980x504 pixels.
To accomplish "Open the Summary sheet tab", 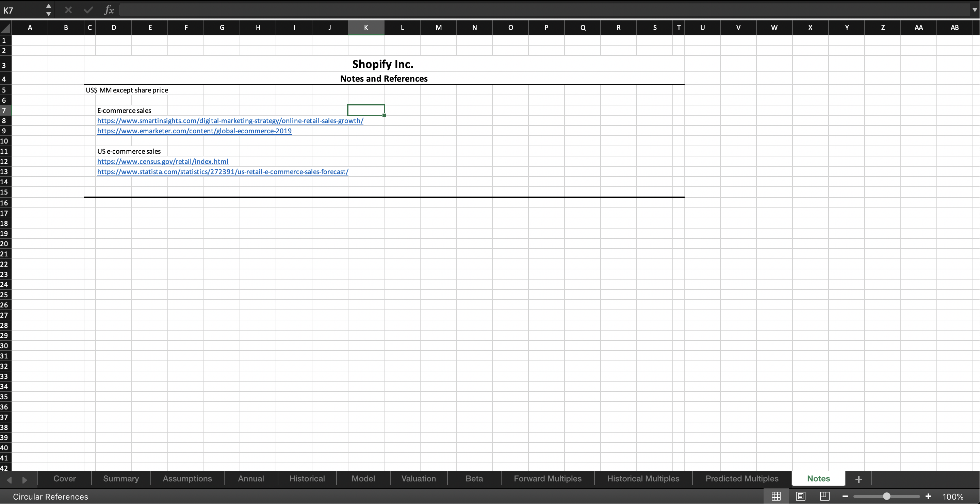I will point(121,478).
